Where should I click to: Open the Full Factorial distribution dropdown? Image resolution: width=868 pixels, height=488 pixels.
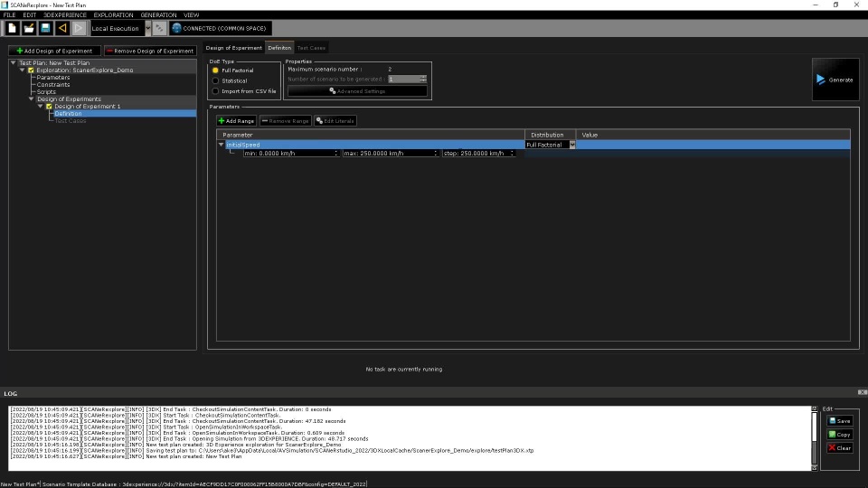point(572,145)
